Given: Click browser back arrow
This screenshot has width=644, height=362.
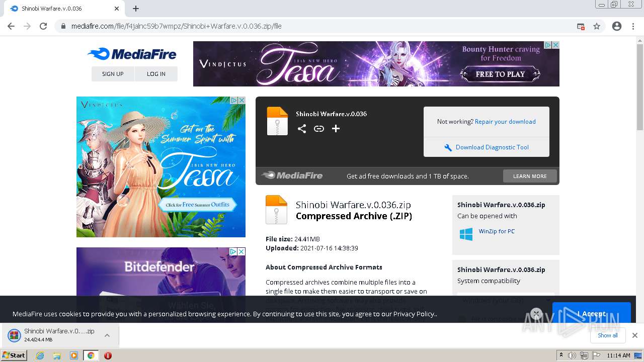Looking at the screenshot, I should coord(11,26).
